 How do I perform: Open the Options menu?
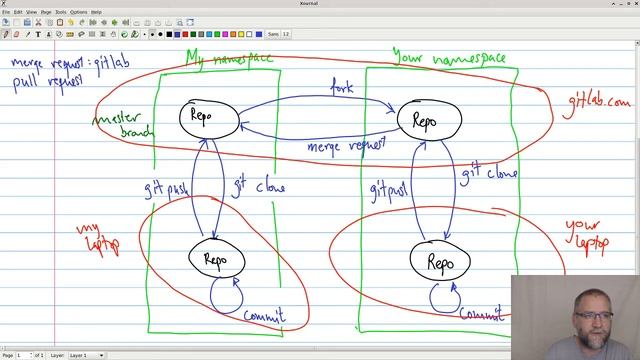tap(78, 12)
